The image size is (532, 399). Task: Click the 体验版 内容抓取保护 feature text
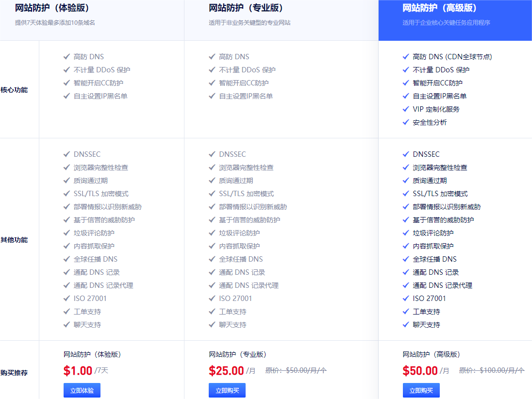pyautogui.click(x=94, y=246)
